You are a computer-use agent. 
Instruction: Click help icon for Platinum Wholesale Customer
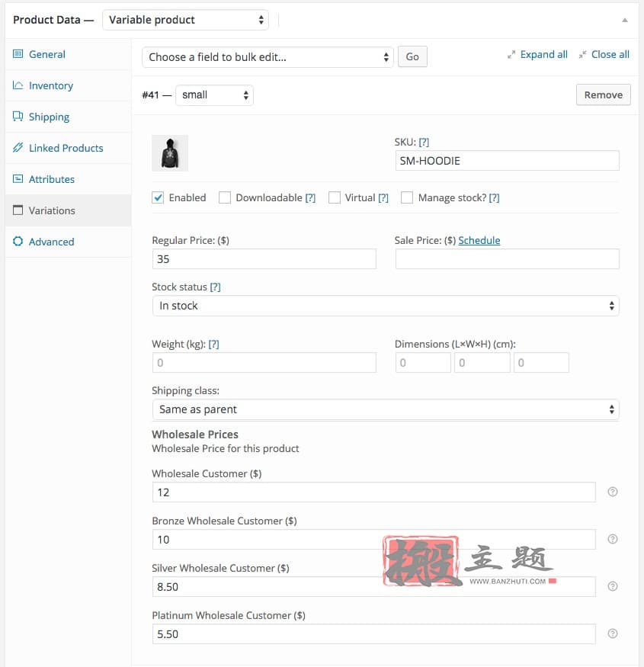click(613, 633)
